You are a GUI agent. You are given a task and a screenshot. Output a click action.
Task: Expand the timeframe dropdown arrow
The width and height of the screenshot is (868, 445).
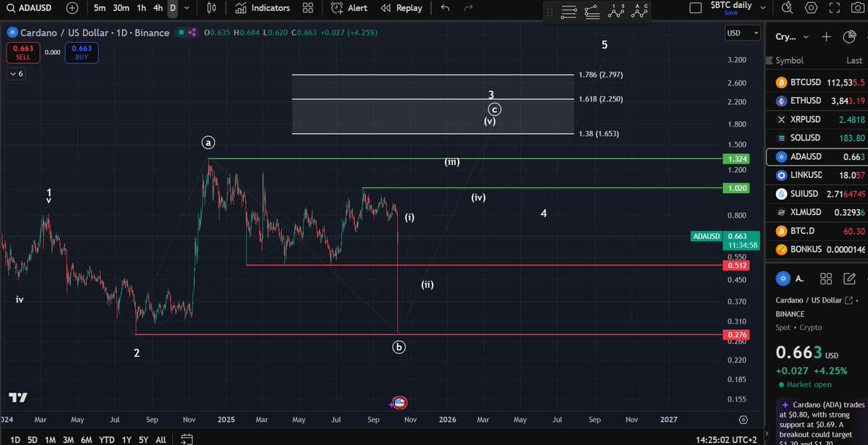tap(187, 8)
